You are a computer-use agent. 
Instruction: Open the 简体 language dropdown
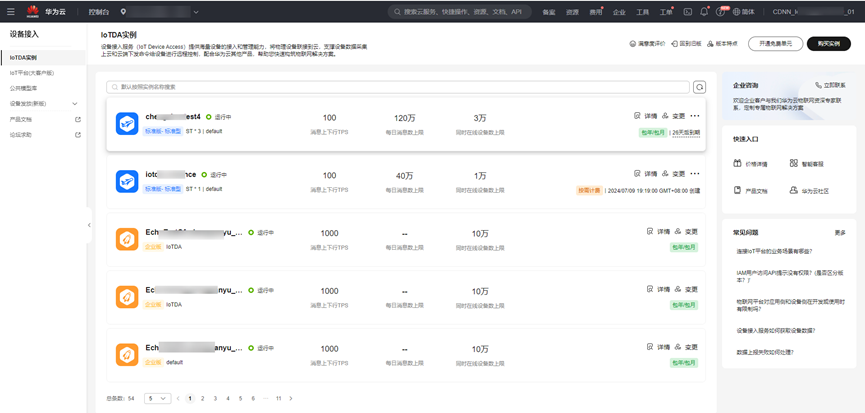748,12
